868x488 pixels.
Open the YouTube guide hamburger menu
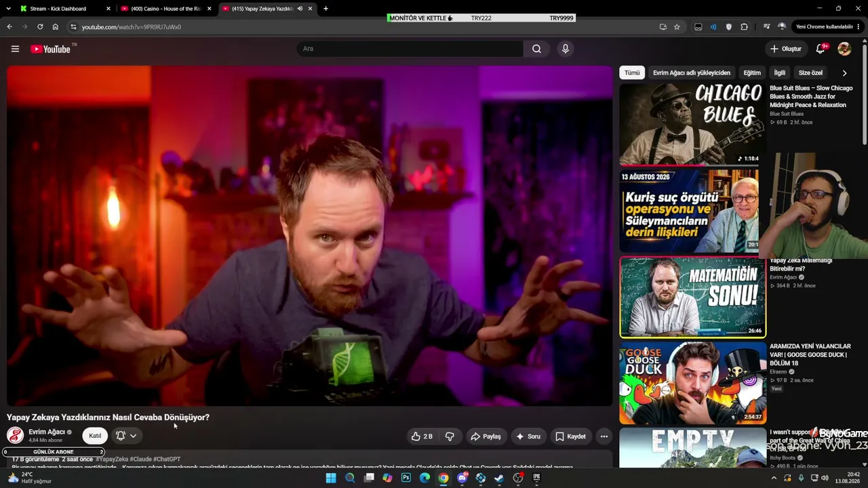[15, 49]
